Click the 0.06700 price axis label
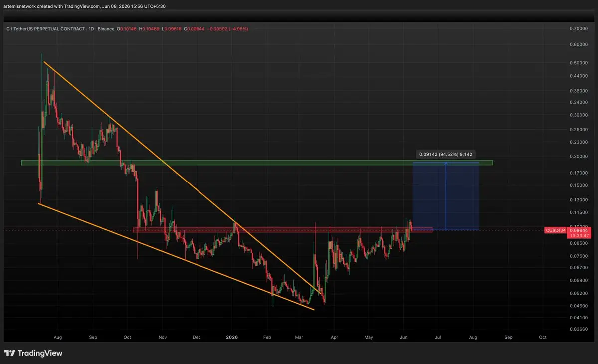 [578, 268]
